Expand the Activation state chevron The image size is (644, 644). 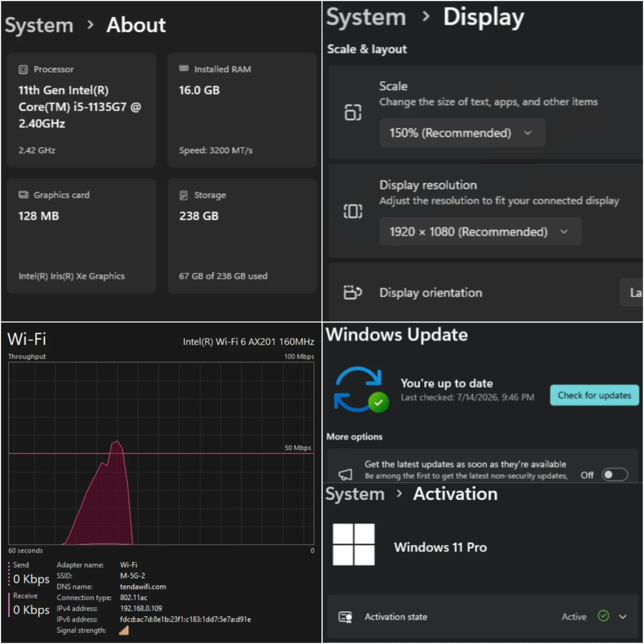(623, 617)
